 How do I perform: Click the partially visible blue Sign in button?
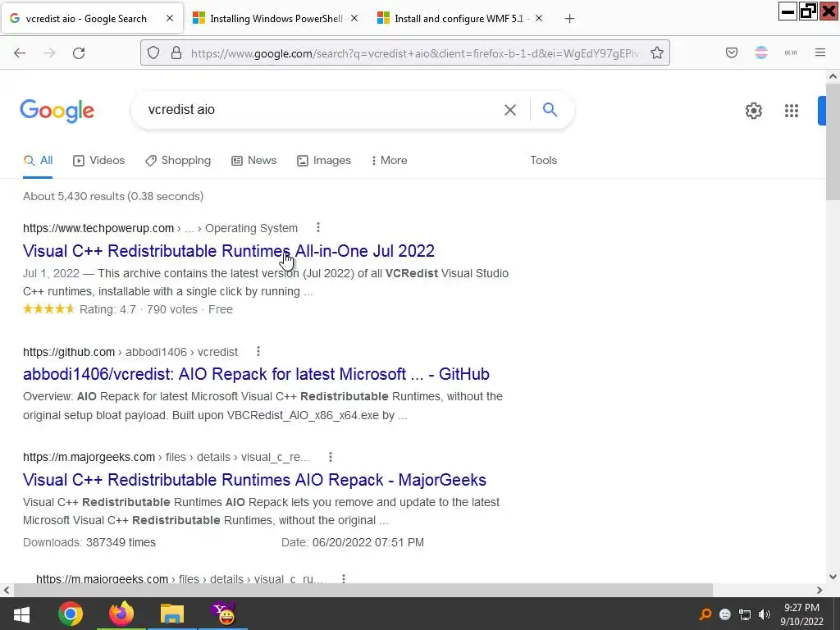[x=822, y=111]
